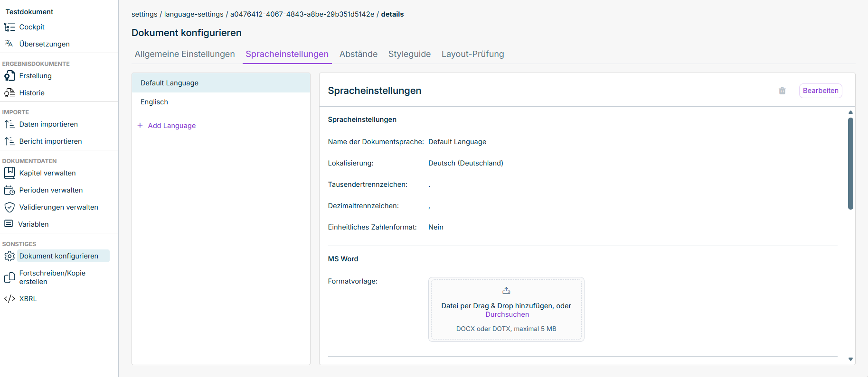Viewport: 868px width, 377px height.
Task: Click the Variablen list icon
Action: pyautogui.click(x=9, y=224)
